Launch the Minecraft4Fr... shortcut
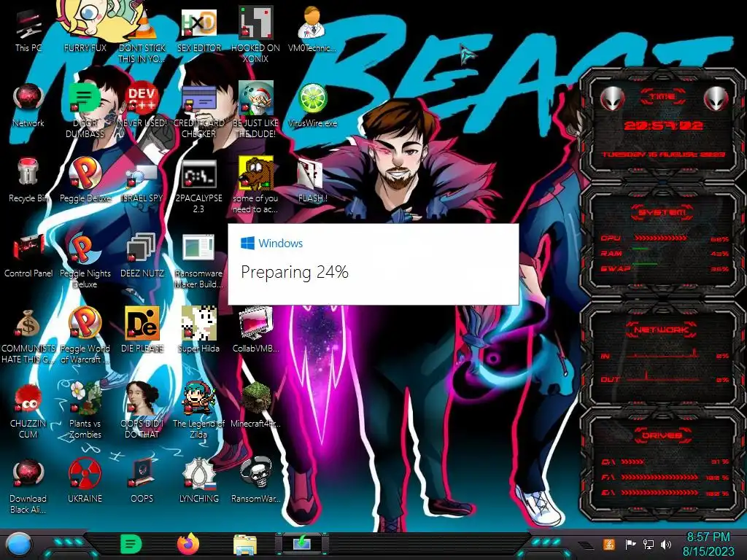This screenshot has width=747, height=560. click(x=255, y=405)
